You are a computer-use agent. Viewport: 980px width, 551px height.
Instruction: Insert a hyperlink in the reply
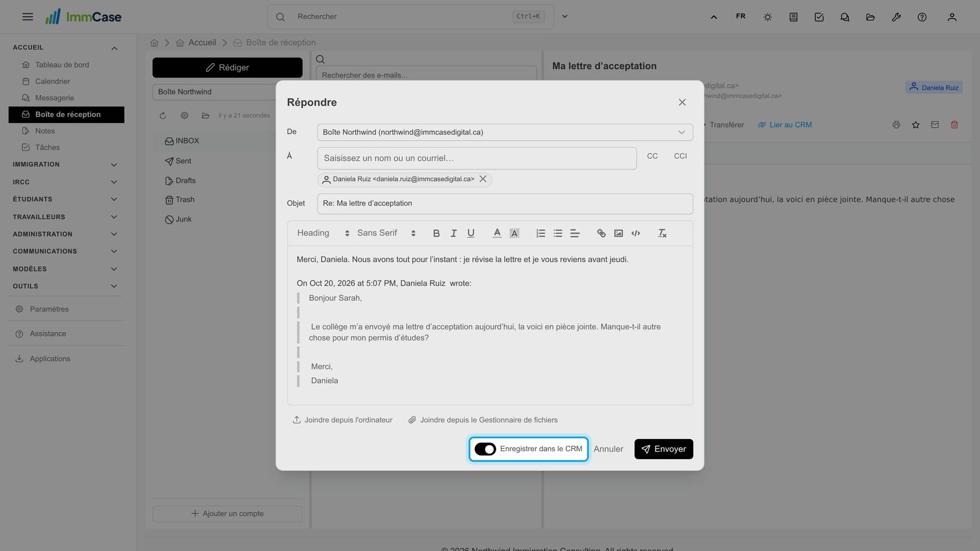coord(601,233)
